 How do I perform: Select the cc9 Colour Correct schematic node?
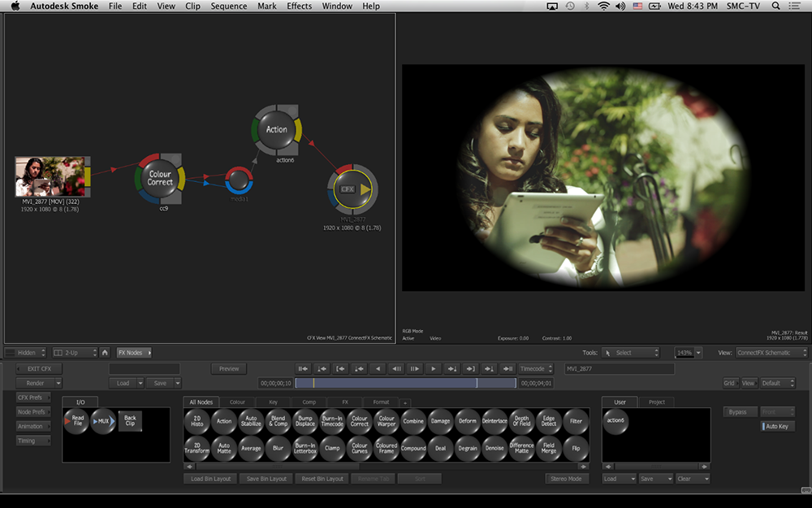pyautogui.click(x=160, y=178)
